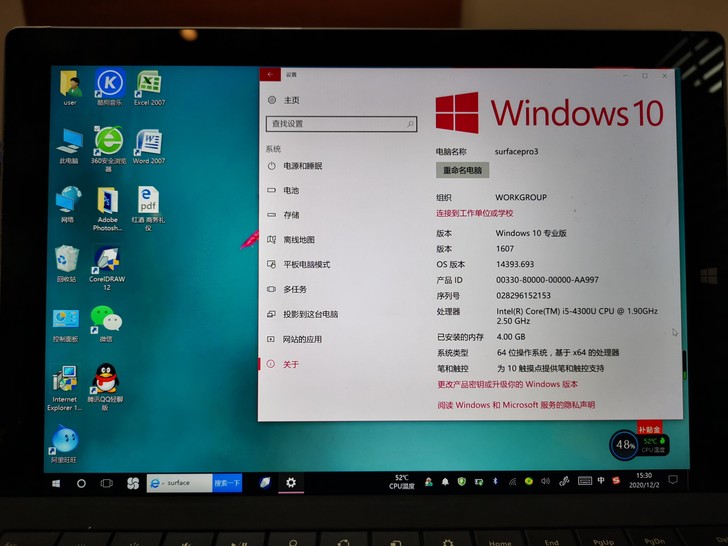Click the back arrow in Settings window
This screenshot has height=546, width=728.
click(x=270, y=74)
